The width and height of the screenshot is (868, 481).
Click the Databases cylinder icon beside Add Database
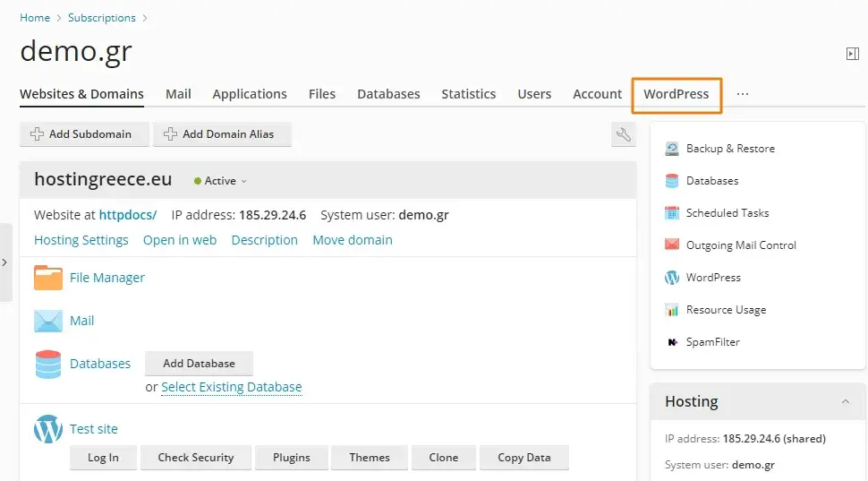pyautogui.click(x=48, y=364)
